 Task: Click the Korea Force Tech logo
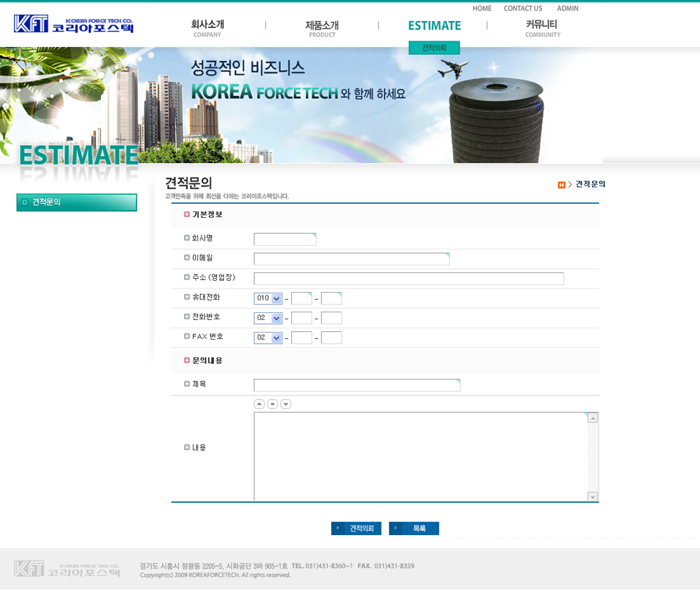click(73, 25)
